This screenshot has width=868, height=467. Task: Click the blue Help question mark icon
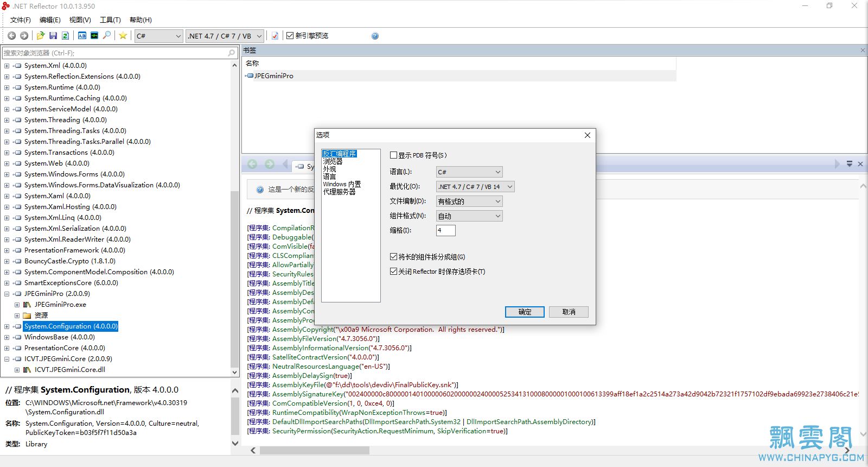[375, 36]
